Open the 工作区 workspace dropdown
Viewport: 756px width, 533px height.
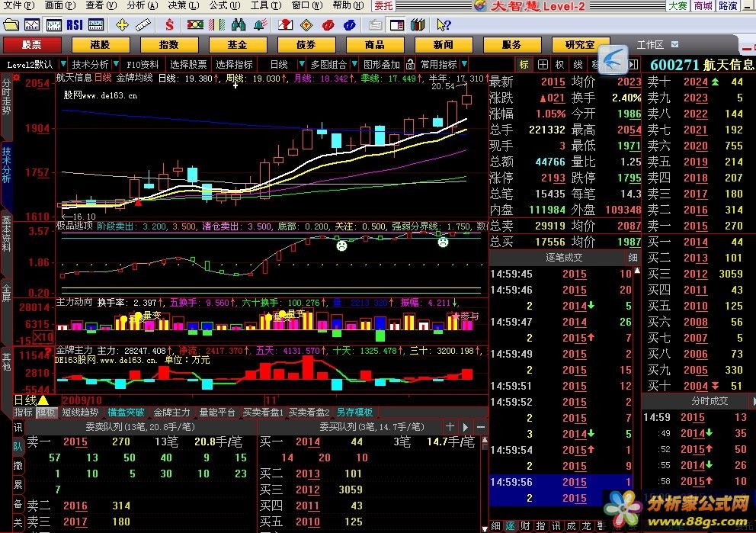tap(675, 44)
